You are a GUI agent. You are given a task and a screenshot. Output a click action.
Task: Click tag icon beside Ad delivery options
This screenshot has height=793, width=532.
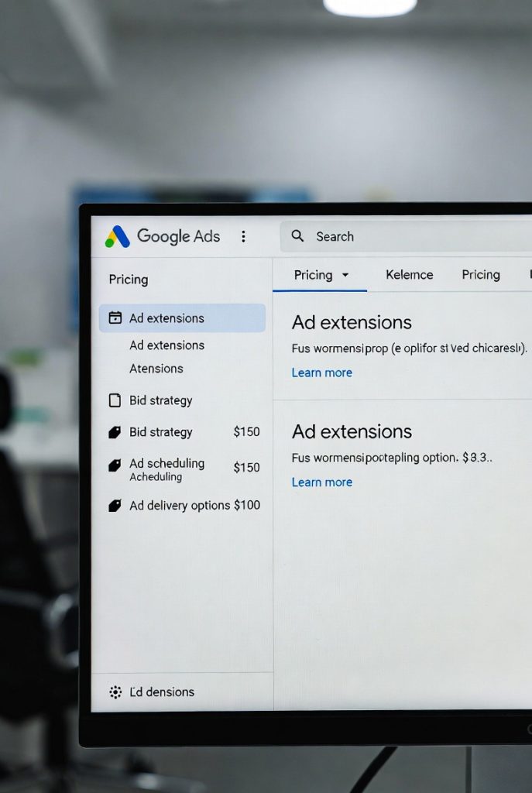pos(115,506)
